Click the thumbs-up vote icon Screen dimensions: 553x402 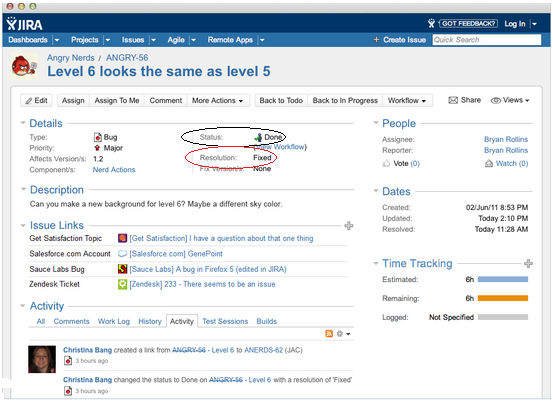[x=387, y=163]
